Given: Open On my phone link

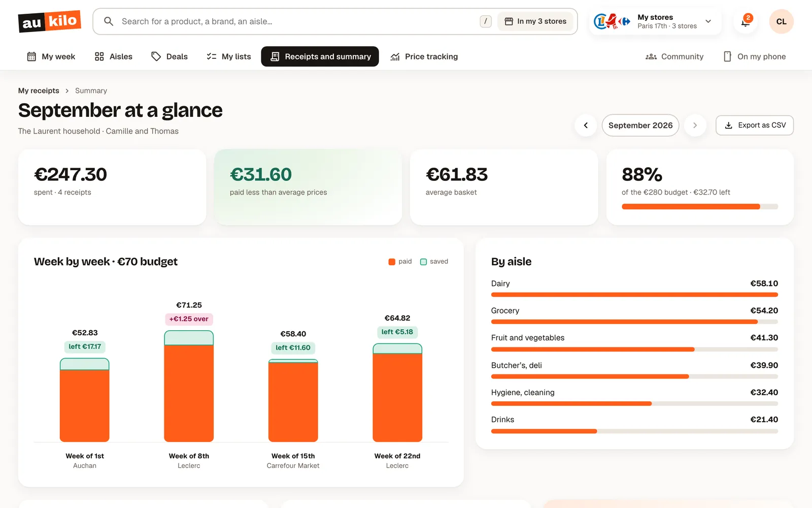Looking at the screenshot, I should pyautogui.click(x=754, y=56).
